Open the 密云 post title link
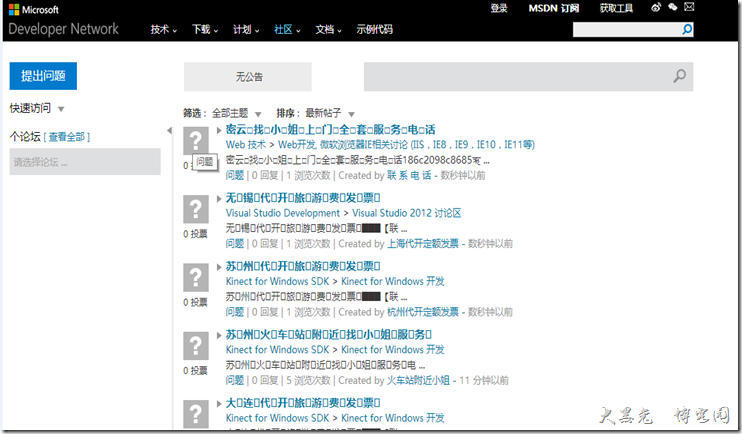Image resolution: width=742 pixels, height=434 pixels. click(x=330, y=130)
